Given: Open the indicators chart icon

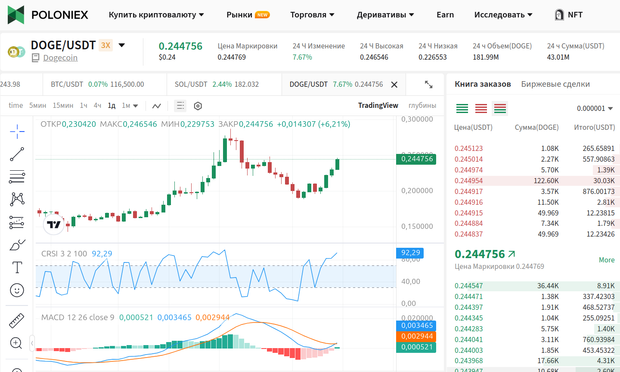Looking at the screenshot, I should (157, 106).
